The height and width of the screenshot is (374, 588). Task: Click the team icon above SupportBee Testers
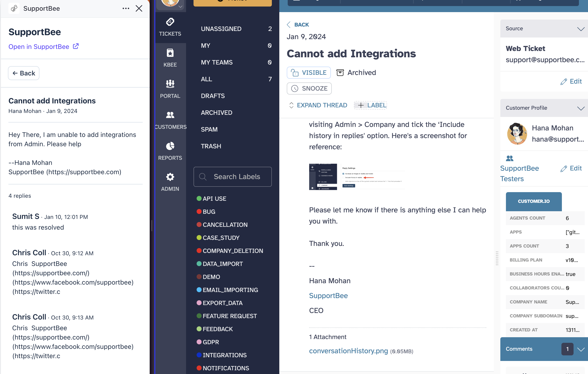pyautogui.click(x=509, y=158)
